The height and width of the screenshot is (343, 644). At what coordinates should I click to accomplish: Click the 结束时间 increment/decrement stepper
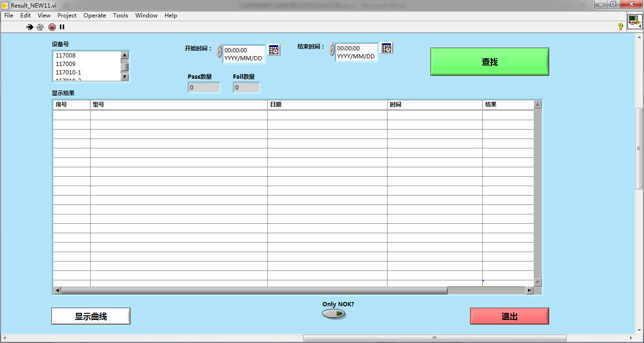[x=332, y=49]
